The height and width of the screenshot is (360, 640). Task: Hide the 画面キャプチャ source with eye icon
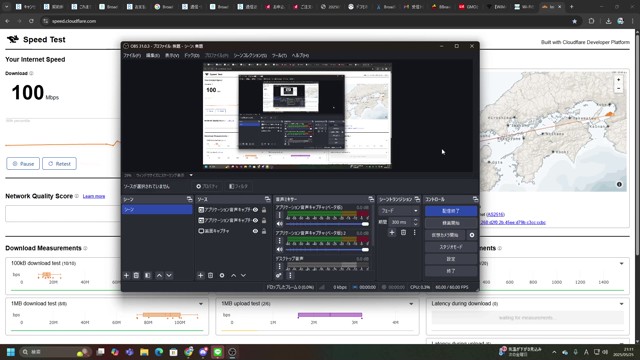click(x=255, y=231)
